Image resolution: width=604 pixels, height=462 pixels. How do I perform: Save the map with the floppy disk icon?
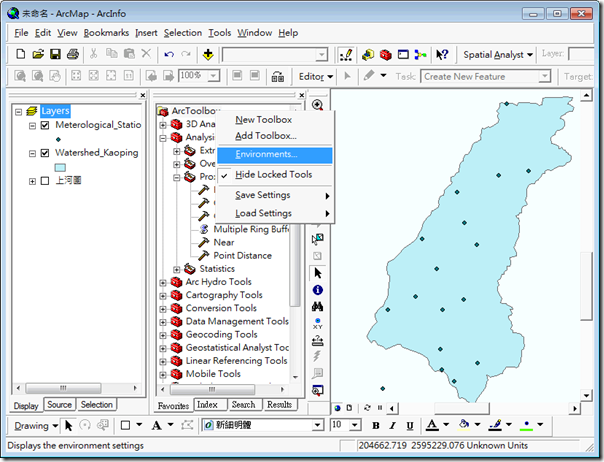click(55, 54)
